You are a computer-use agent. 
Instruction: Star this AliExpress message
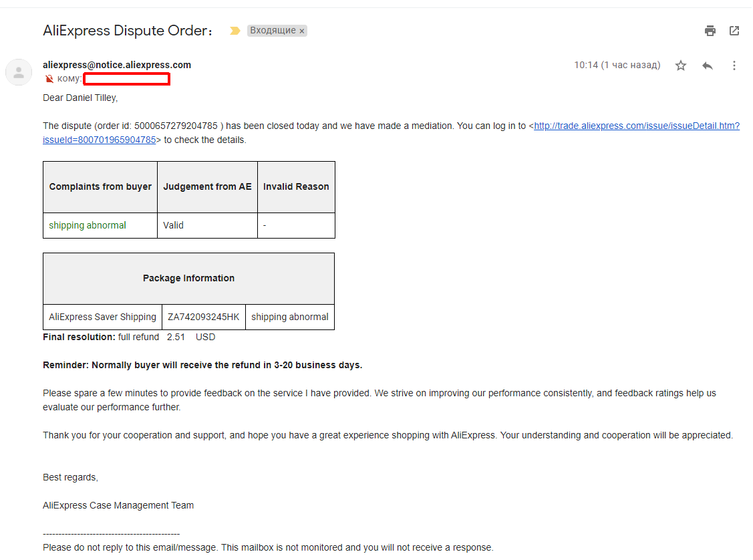680,65
